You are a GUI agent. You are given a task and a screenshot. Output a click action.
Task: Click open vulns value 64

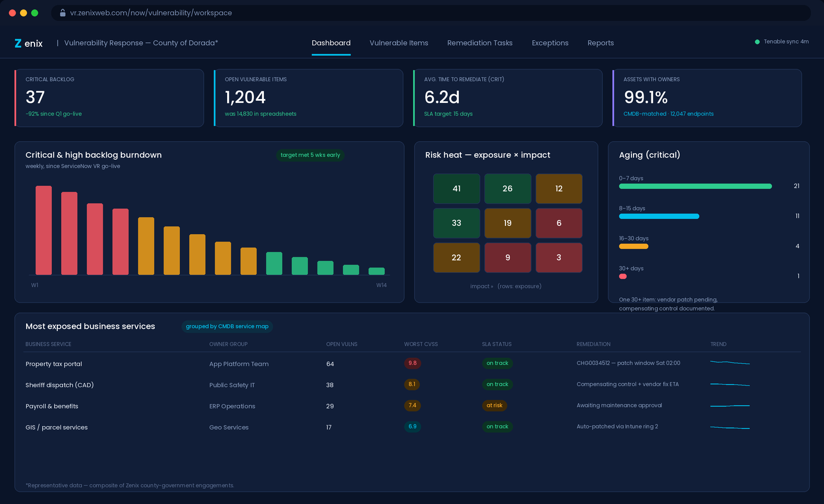330,364
